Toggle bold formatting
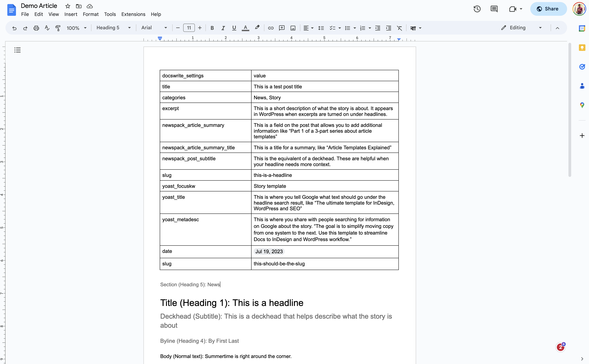The height and width of the screenshot is (364, 589). pos(212,28)
